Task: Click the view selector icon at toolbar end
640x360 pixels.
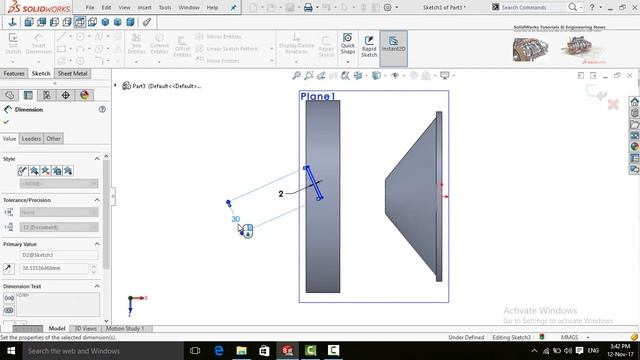Action: click(x=147, y=22)
